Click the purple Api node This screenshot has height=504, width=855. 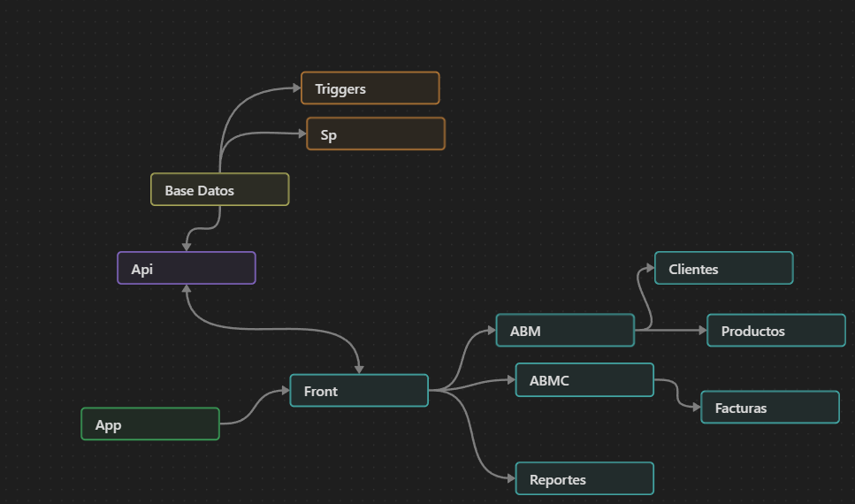tap(186, 269)
